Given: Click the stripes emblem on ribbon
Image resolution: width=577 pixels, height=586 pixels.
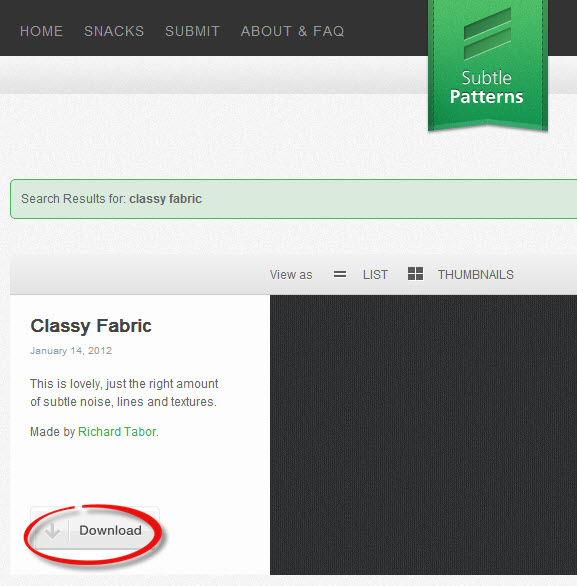Looking at the screenshot, I should pos(487,34).
